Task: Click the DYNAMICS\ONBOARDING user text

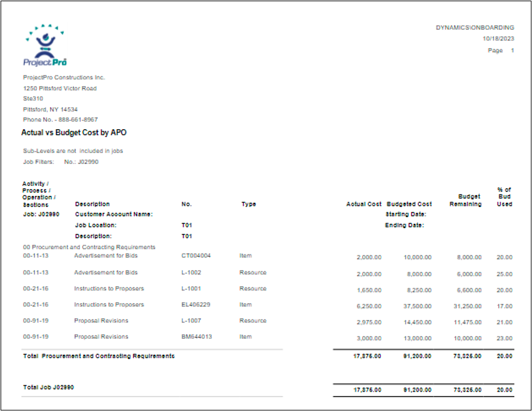Action: tap(475, 27)
